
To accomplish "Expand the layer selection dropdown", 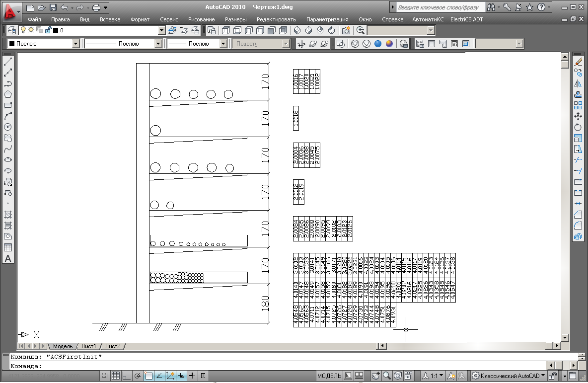I will 161,30.
